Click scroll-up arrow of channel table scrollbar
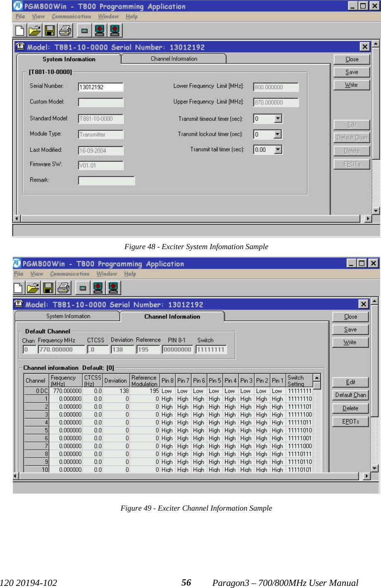This screenshot has height=588, width=381. click(317, 378)
